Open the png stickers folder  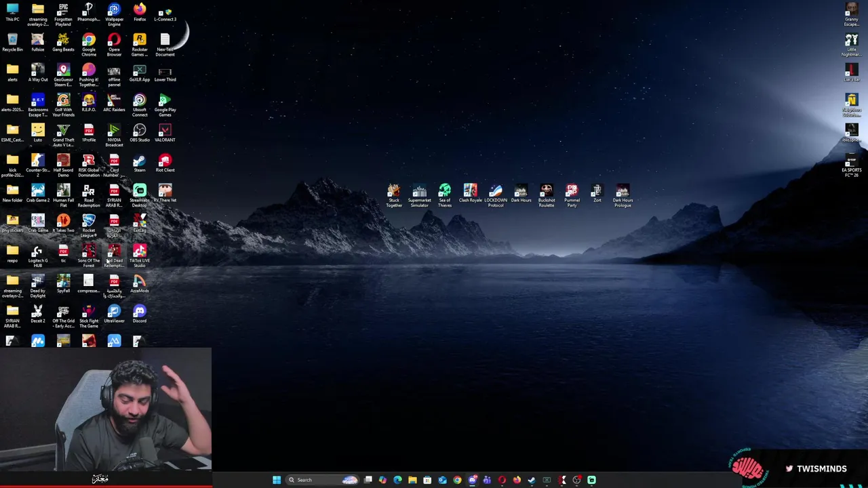click(12, 224)
